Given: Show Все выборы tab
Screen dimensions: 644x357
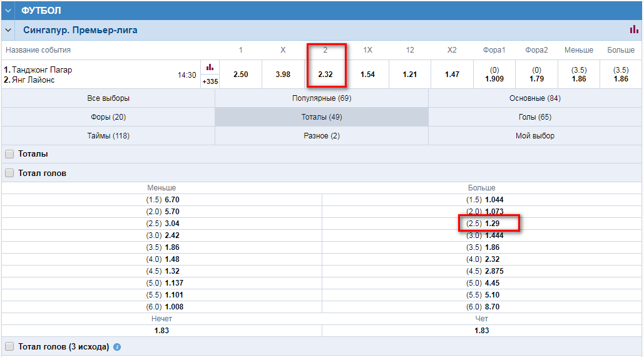Looking at the screenshot, I should tap(108, 98).
